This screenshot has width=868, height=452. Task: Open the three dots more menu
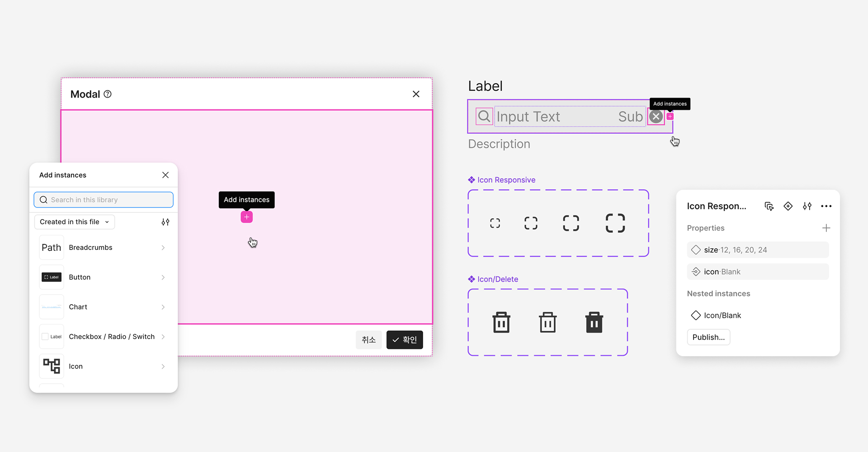pos(826,206)
